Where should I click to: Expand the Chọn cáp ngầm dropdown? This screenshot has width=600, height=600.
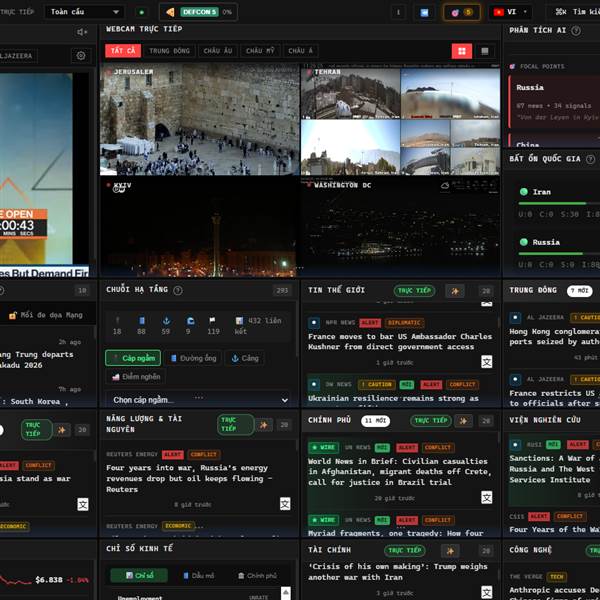point(198,400)
